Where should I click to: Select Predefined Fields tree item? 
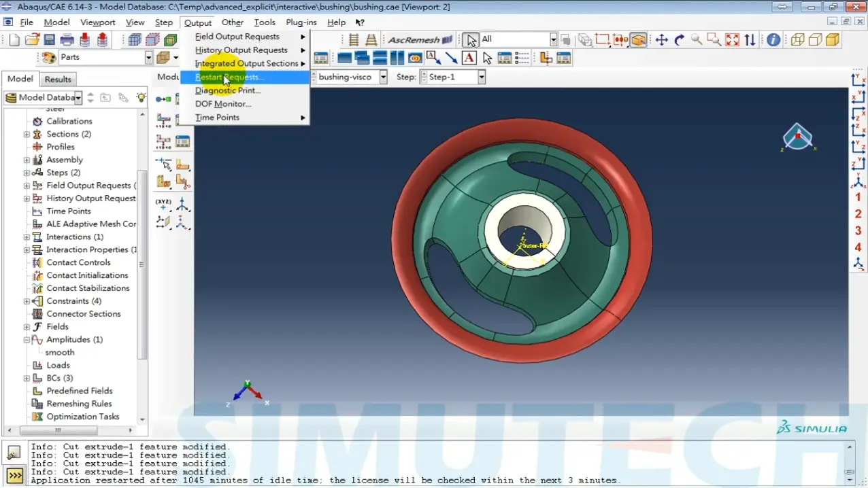tap(79, 391)
